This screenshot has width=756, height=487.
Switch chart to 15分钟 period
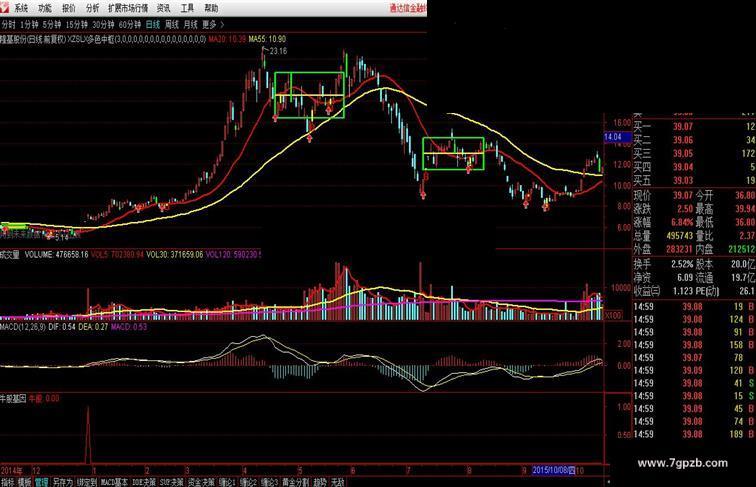click(77, 24)
